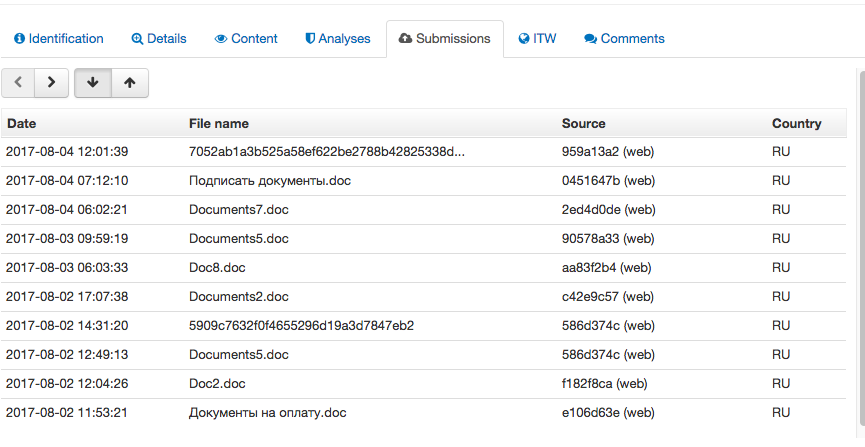
Task: Switch to the Comments tab
Action: click(x=624, y=39)
